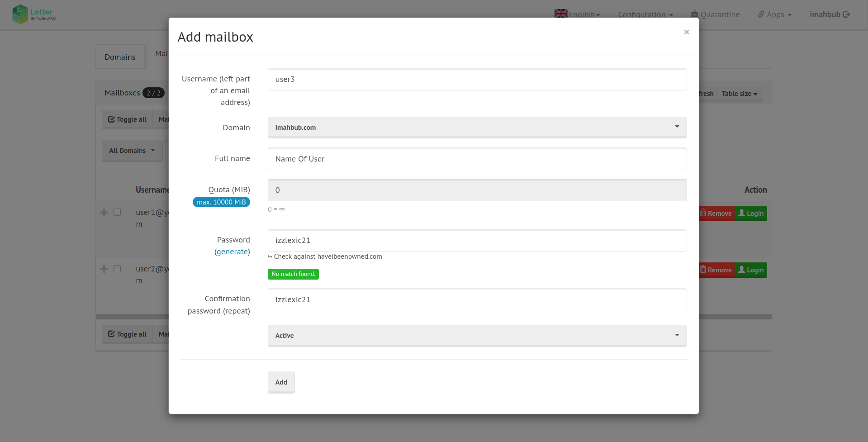Screen dimensions: 868x442
Task: Click the Add button
Action: coord(281,382)
